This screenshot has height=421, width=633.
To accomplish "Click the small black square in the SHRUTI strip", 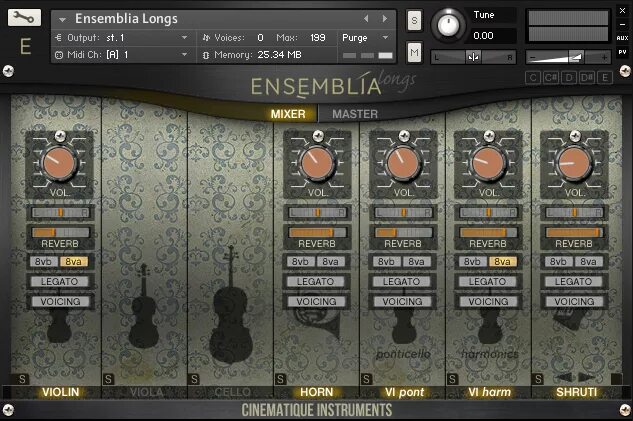I will tap(616, 379).
